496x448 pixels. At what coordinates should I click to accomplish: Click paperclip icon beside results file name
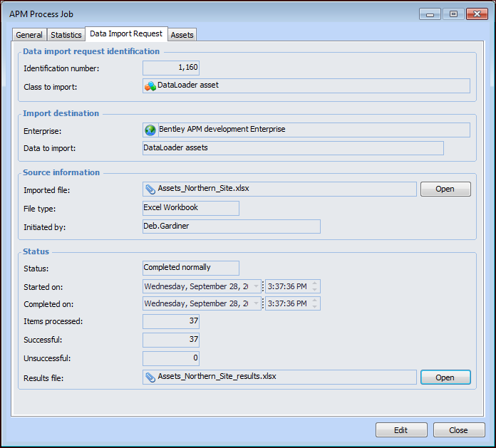point(150,377)
